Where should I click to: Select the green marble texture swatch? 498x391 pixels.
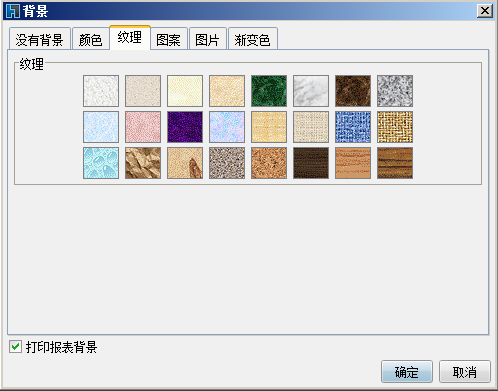[x=269, y=91]
